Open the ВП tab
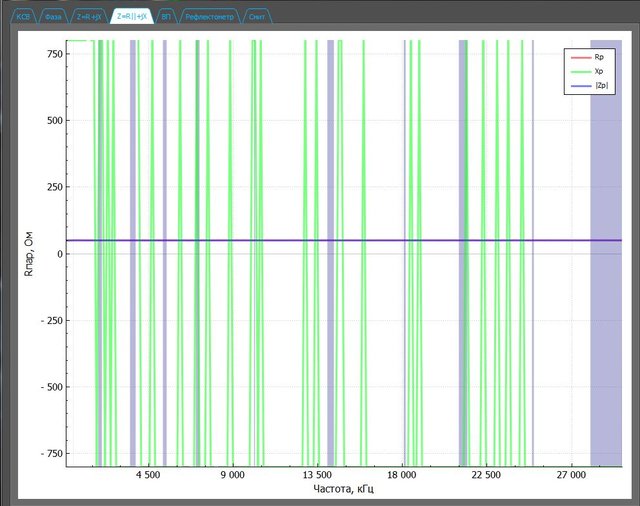640x506 pixels. [166, 17]
